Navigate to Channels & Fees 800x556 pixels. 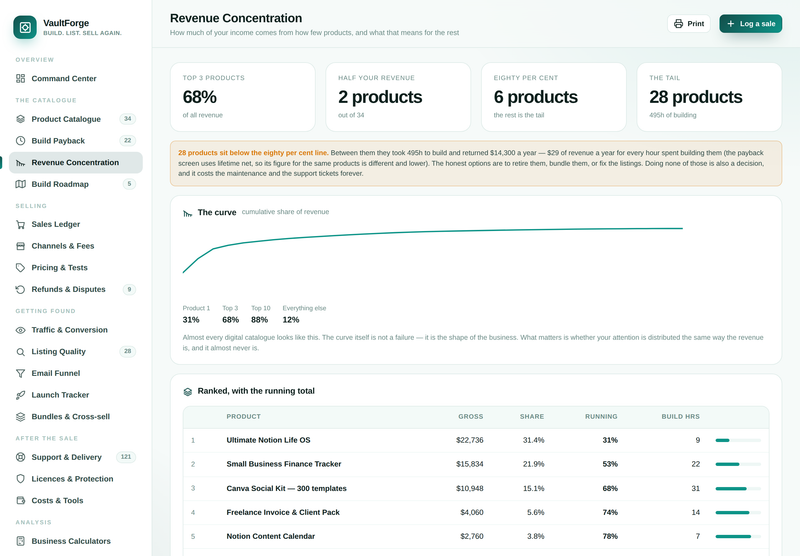point(76,246)
